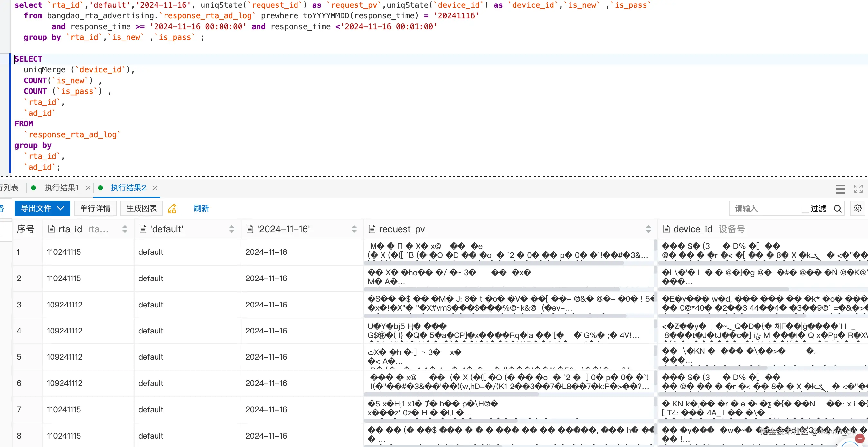The width and height of the screenshot is (868, 447).
Task: Sort by rta_id column arrows
Action: pos(125,229)
